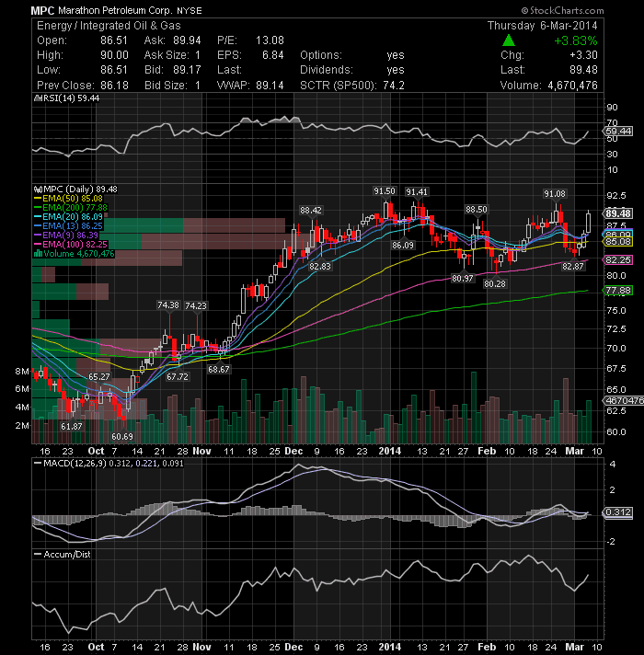Click the 67.72 price low label
This screenshot has width=644, height=655.
coord(178,377)
